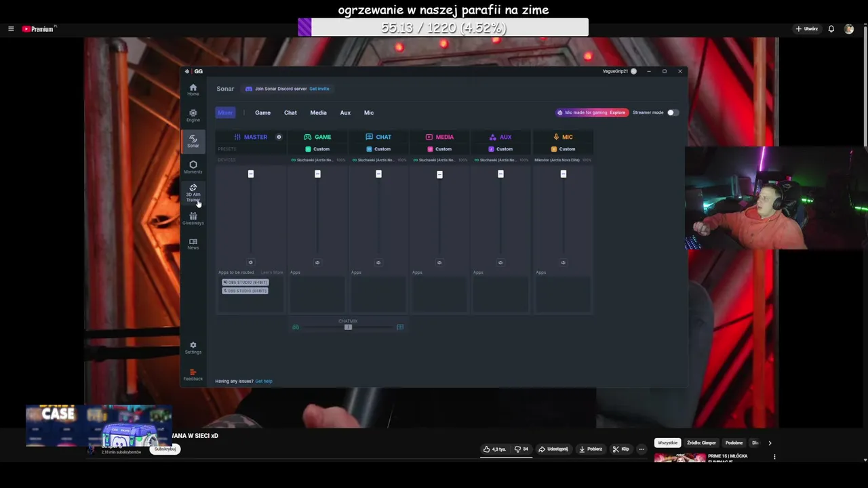Switch to the Chat tab
868x488 pixels.
tap(290, 113)
